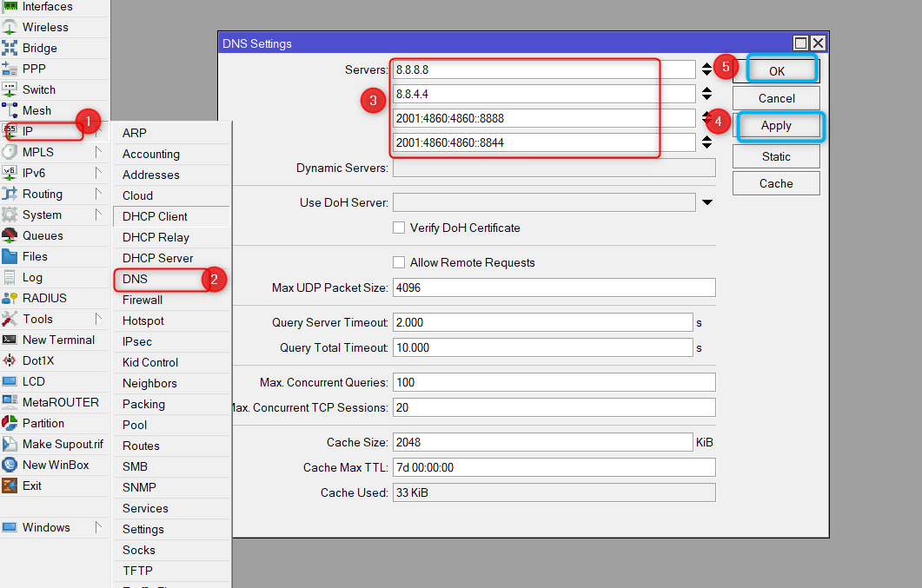
Task: Enable Verify DoH Certificate checkbox
Action: click(x=399, y=228)
